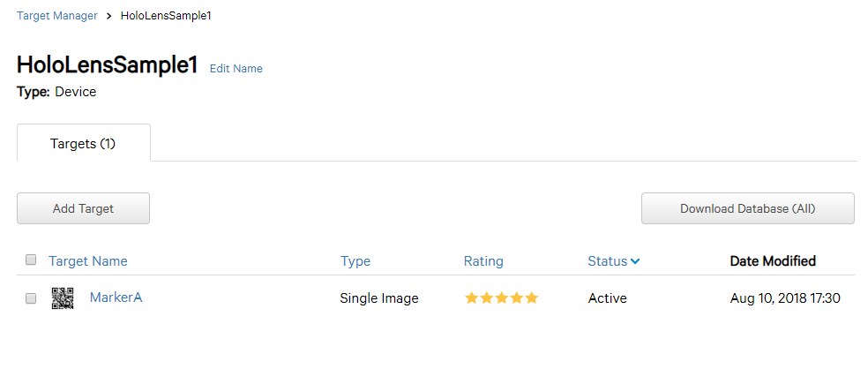The image size is (868, 369).
Task: Click the Date Modified column header
Action: [773, 261]
